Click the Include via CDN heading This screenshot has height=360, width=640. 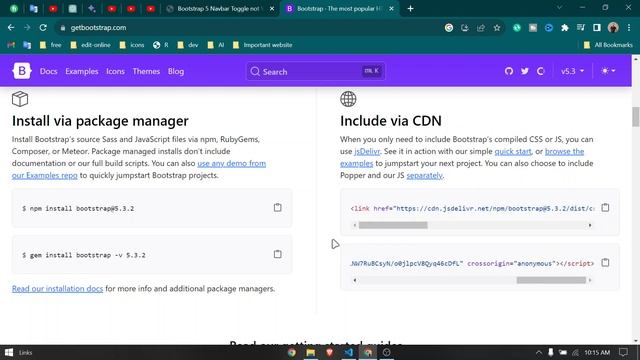[x=391, y=121]
